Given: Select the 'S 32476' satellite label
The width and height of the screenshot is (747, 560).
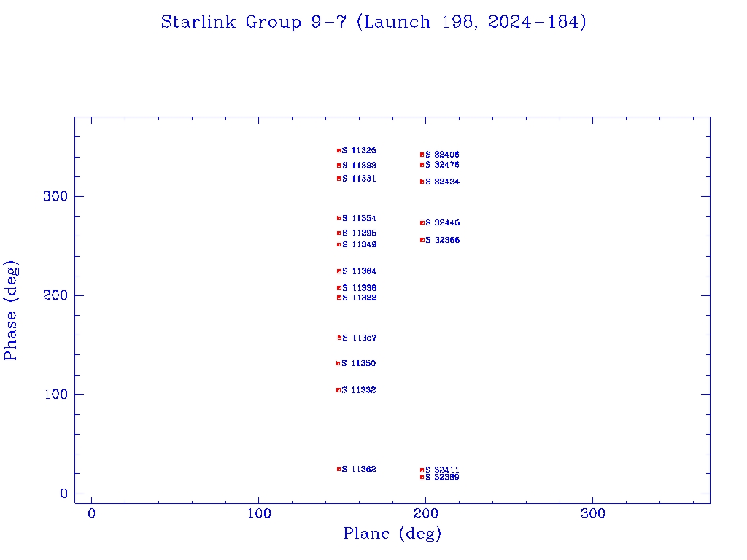Looking at the screenshot, I should (443, 165).
